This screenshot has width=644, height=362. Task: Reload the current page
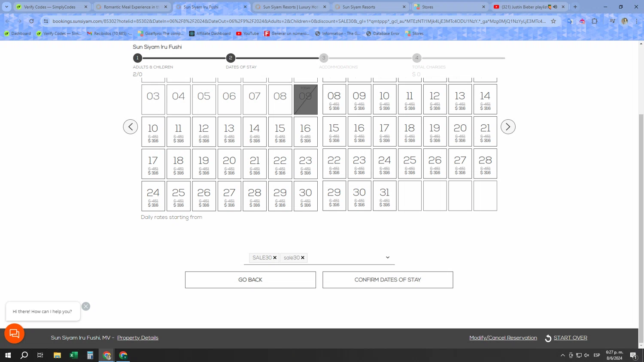click(31, 21)
